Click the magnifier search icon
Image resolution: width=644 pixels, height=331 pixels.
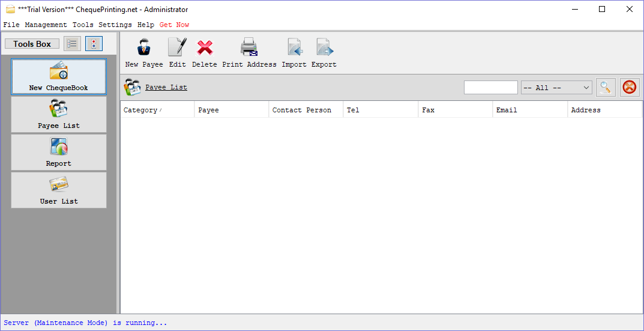click(x=606, y=88)
